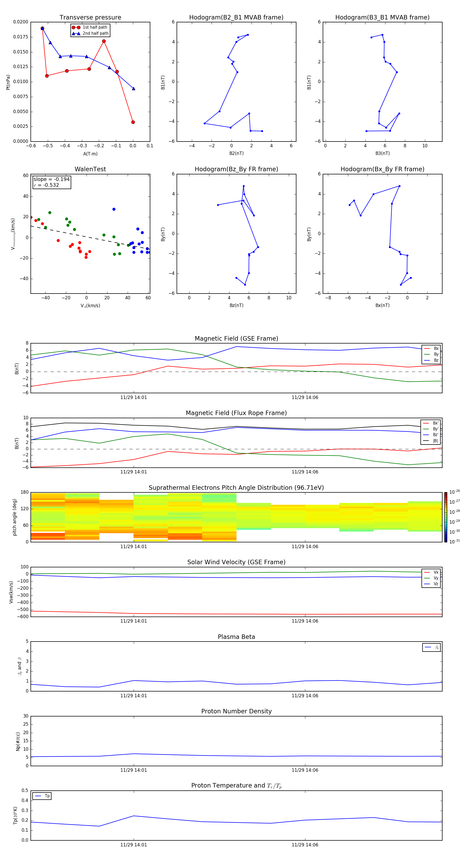This screenshot has height=868, width=473.
Task: Click the 'Hodogram(B2_B1 MVAB frame)' title
Action: click(236, 18)
